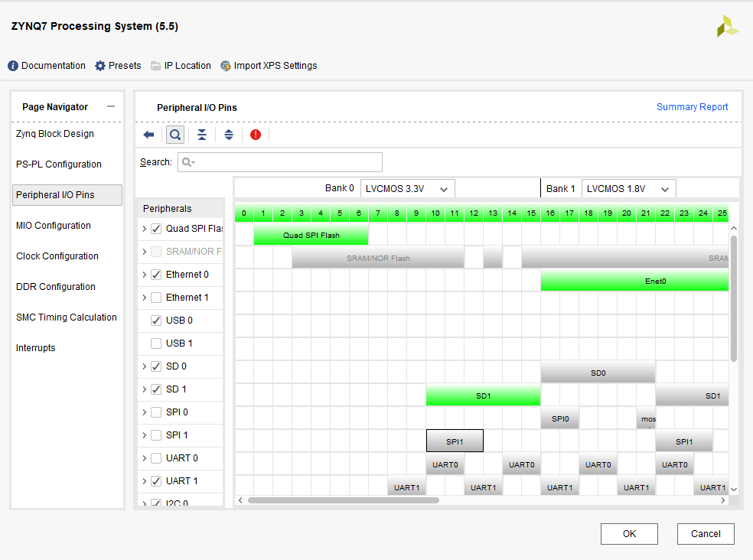Open the MIO Configuration page

pos(54,226)
